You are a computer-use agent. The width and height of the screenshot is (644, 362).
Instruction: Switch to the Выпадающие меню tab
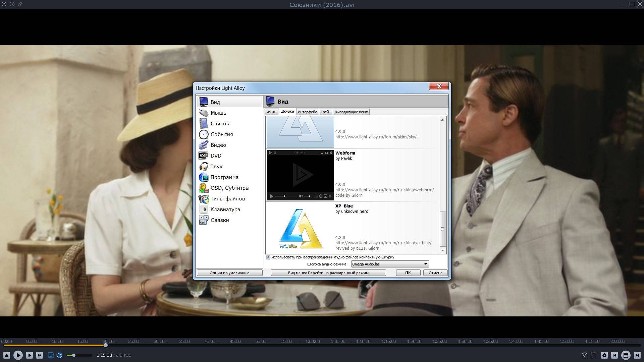(352, 112)
